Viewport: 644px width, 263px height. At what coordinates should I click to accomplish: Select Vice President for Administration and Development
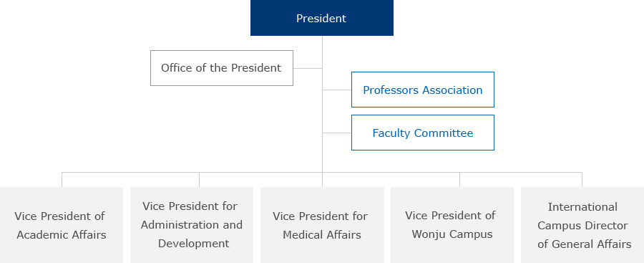[x=192, y=225]
